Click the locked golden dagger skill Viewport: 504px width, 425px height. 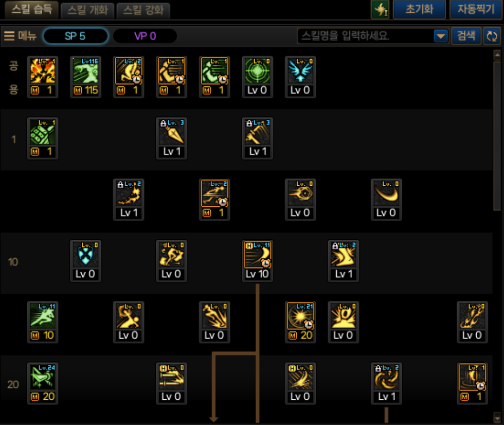click(x=171, y=132)
